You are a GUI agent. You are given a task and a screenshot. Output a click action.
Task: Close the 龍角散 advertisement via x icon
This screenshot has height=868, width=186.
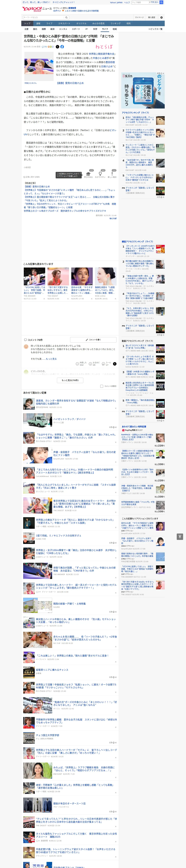pos(163,73)
